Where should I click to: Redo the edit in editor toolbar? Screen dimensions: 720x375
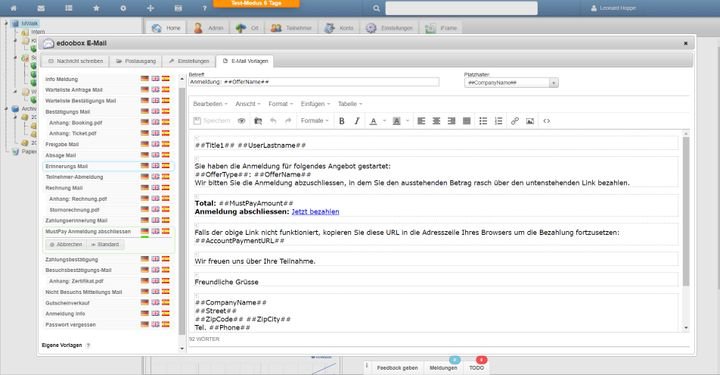click(x=288, y=121)
